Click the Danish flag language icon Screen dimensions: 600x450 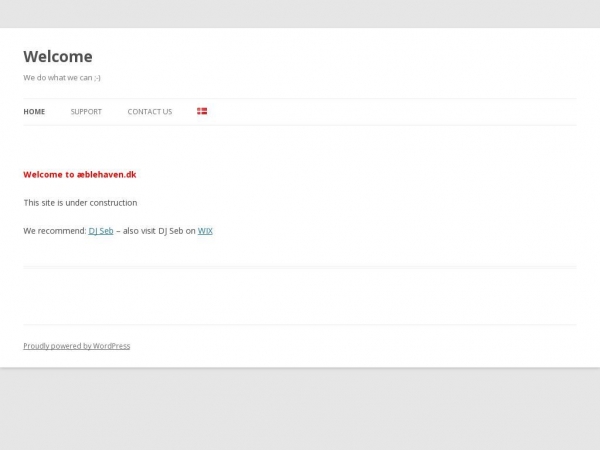(202, 111)
